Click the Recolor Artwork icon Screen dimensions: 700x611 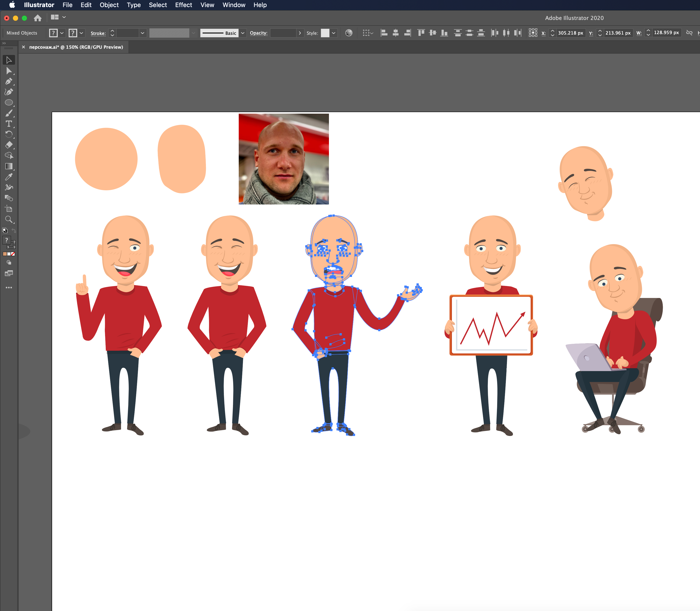click(x=349, y=33)
